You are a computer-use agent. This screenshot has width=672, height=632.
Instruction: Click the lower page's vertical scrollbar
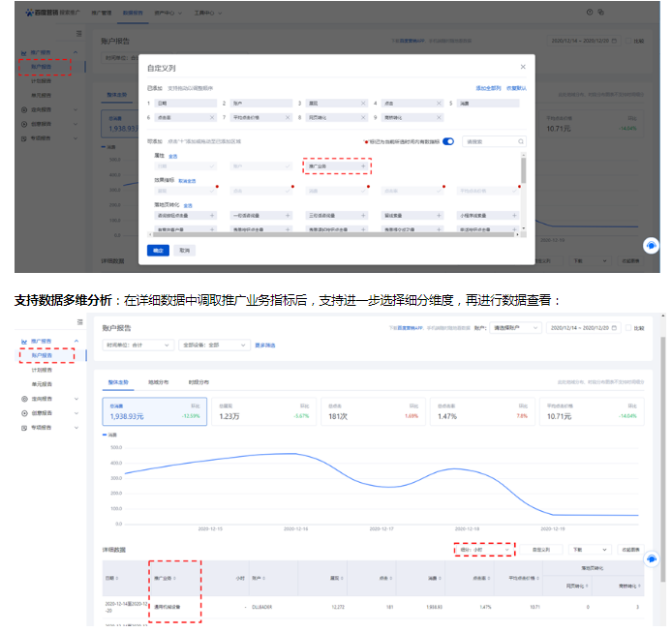(663, 459)
